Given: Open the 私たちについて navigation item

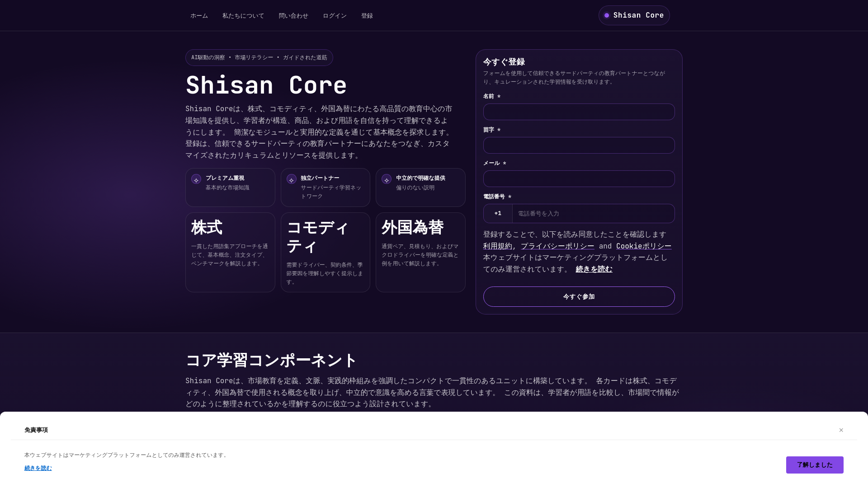Looking at the screenshot, I should pos(243,16).
